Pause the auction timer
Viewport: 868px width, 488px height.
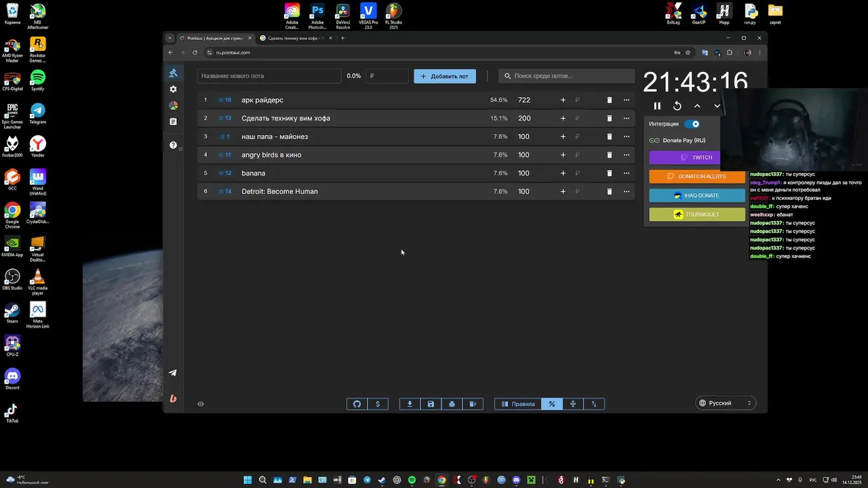click(x=657, y=106)
